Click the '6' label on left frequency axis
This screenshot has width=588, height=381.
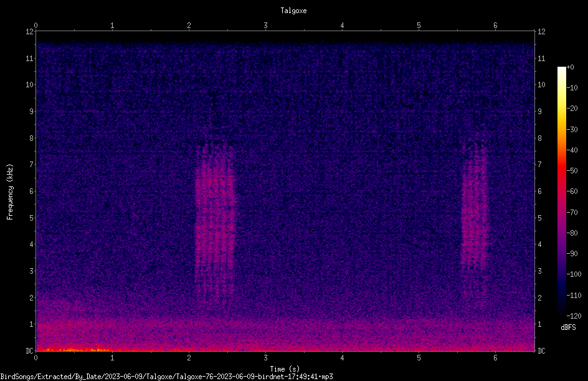click(32, 191)
